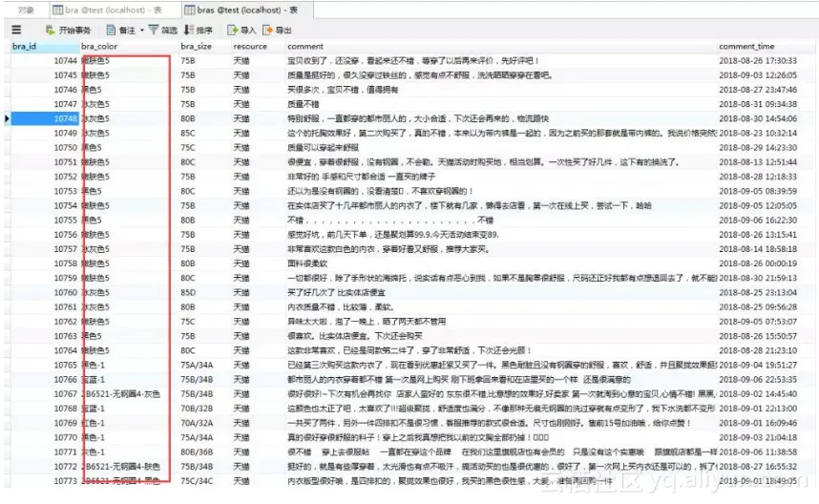Click the current-row arrow marker beside 10748

7,118
